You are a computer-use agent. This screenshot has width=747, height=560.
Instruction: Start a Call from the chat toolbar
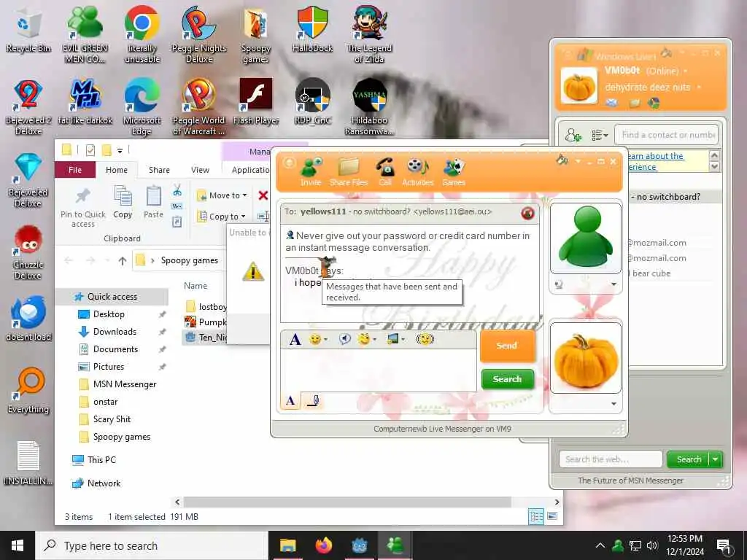tap(385, 171)
